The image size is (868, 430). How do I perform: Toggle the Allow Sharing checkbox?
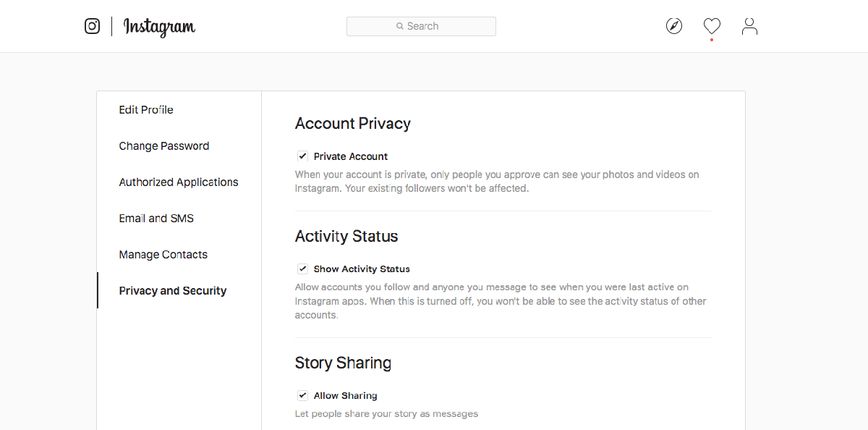(x=302, y=395)
